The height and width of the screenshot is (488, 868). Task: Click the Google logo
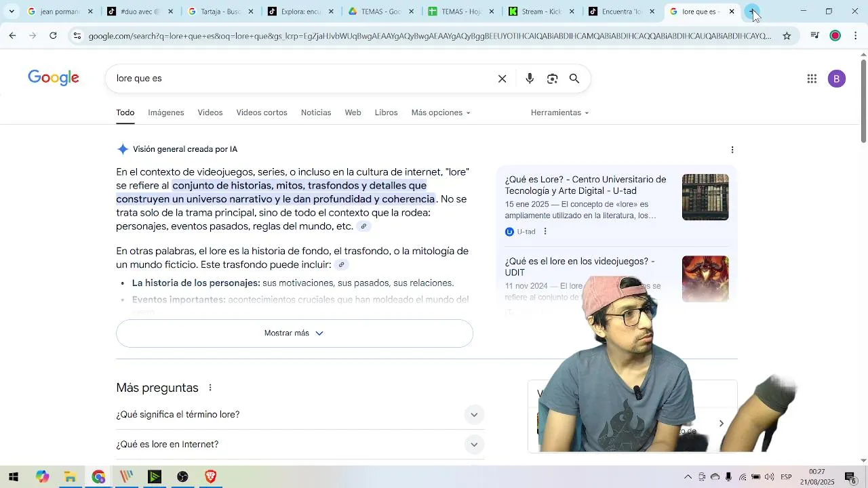(x=54, y=79)
